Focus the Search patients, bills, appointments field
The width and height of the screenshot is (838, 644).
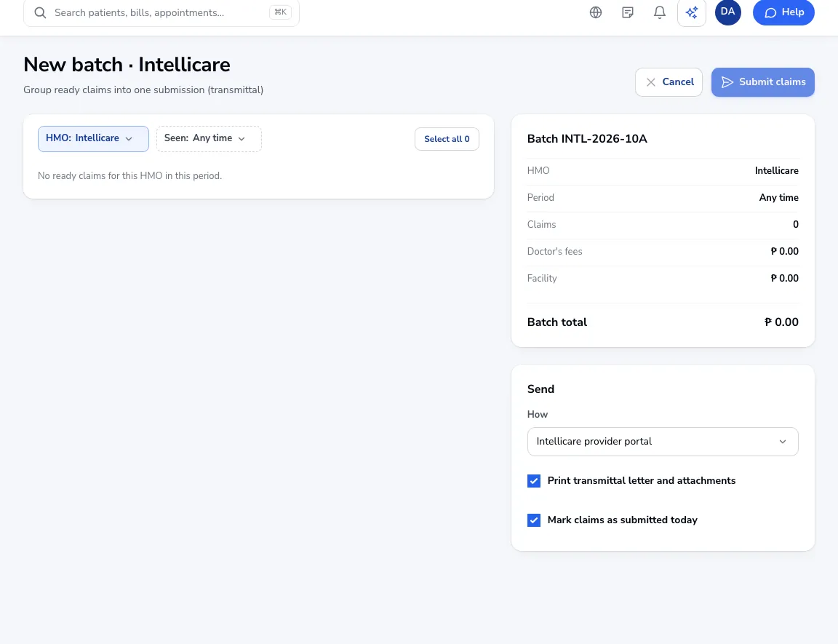click(161, 12)
